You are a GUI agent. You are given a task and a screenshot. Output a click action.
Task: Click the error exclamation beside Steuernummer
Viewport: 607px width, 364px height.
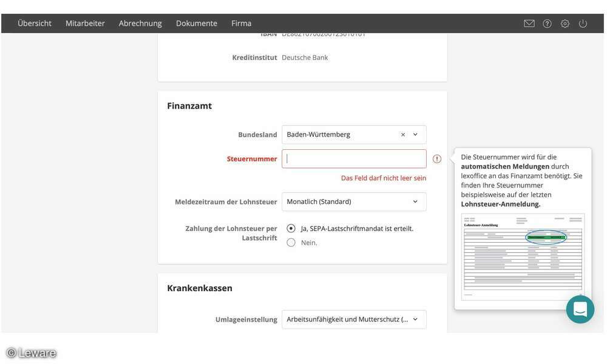point(436,158)
